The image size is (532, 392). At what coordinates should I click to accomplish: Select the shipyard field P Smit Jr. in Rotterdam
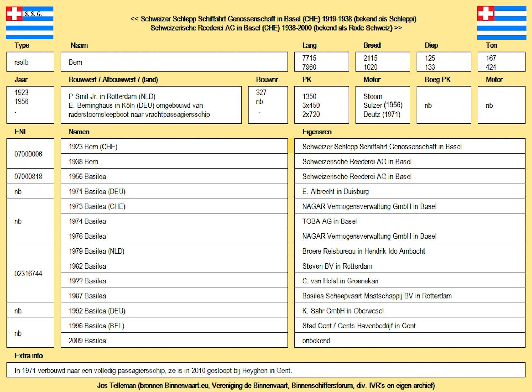(151, 105)
